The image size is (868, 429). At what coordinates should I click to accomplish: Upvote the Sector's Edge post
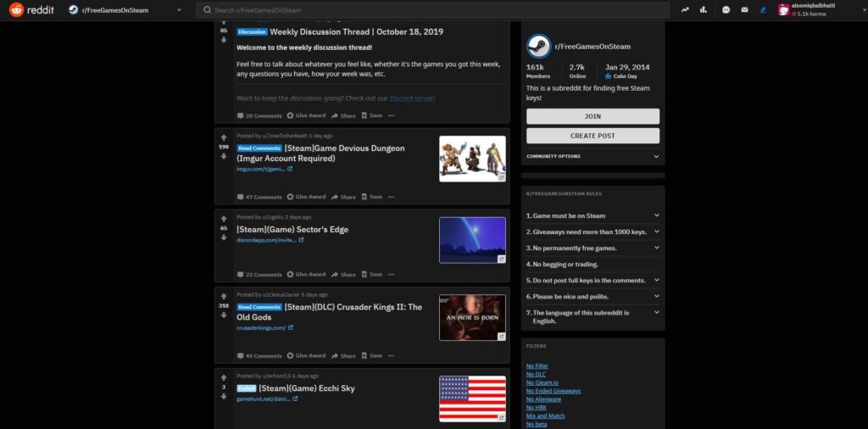pos(224,219)
